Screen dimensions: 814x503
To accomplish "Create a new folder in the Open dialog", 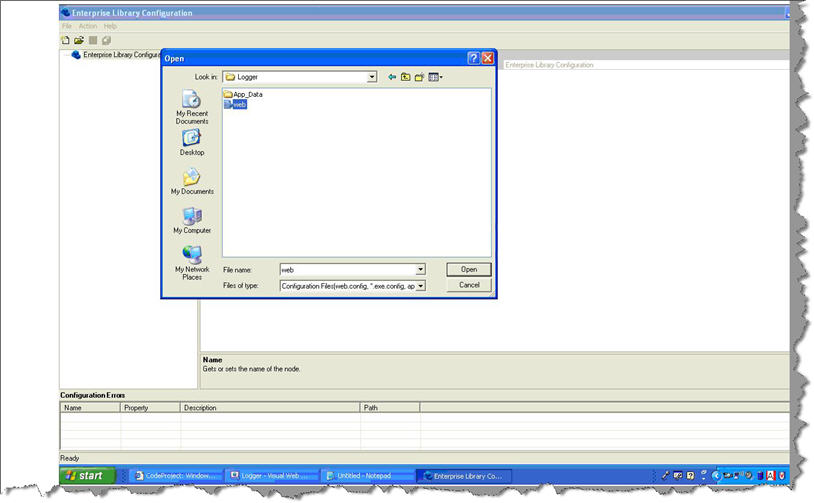I will click(419, 77).
